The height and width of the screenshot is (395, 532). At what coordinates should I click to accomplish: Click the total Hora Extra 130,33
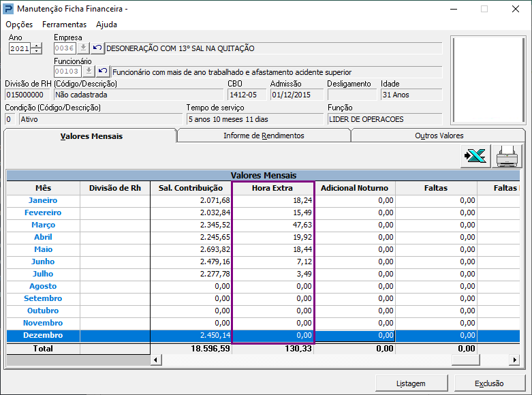click(298, 349)
